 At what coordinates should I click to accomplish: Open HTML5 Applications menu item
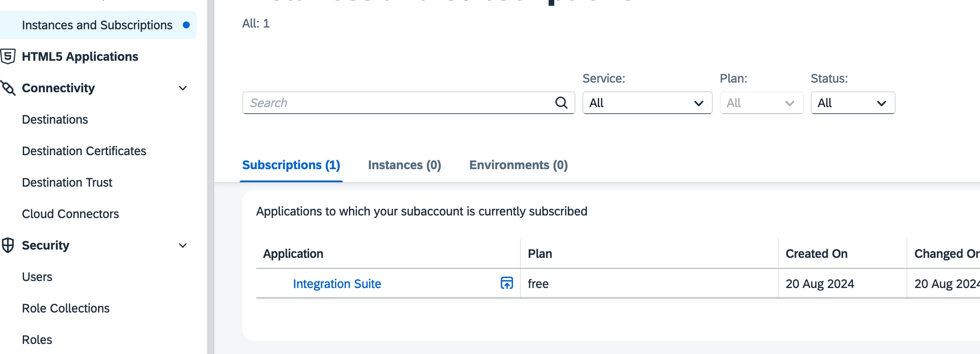pyautogui.click(x=80, y=56)
